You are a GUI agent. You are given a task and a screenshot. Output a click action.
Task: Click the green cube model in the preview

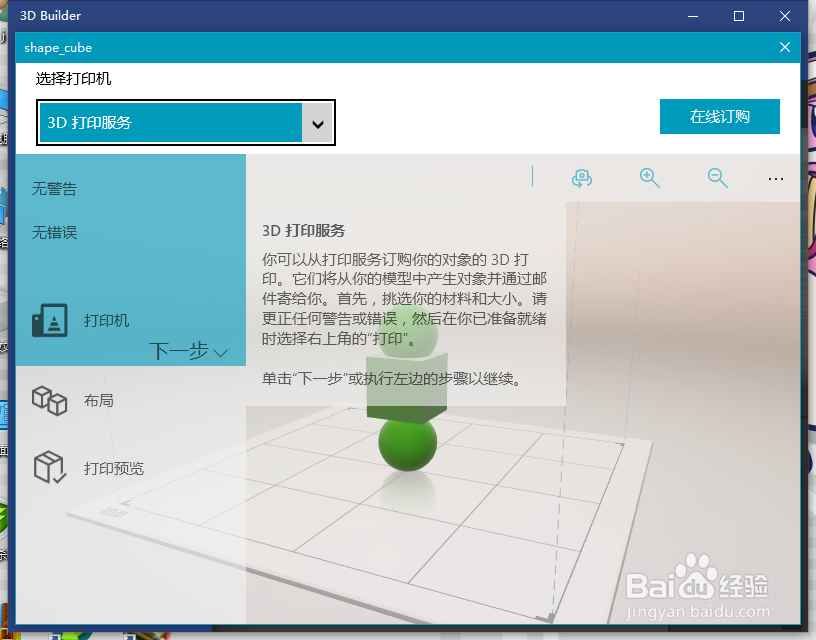click(407, 388)
